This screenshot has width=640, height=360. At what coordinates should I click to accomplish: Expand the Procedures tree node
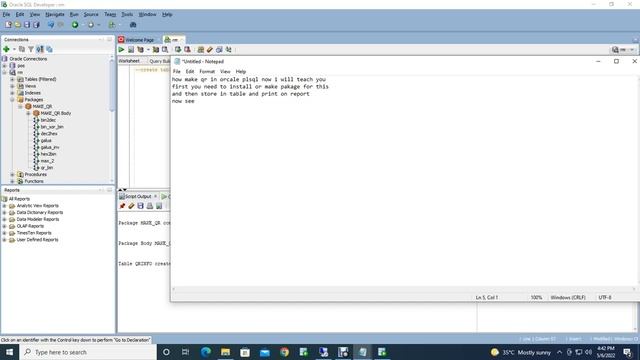pos(12,174)
